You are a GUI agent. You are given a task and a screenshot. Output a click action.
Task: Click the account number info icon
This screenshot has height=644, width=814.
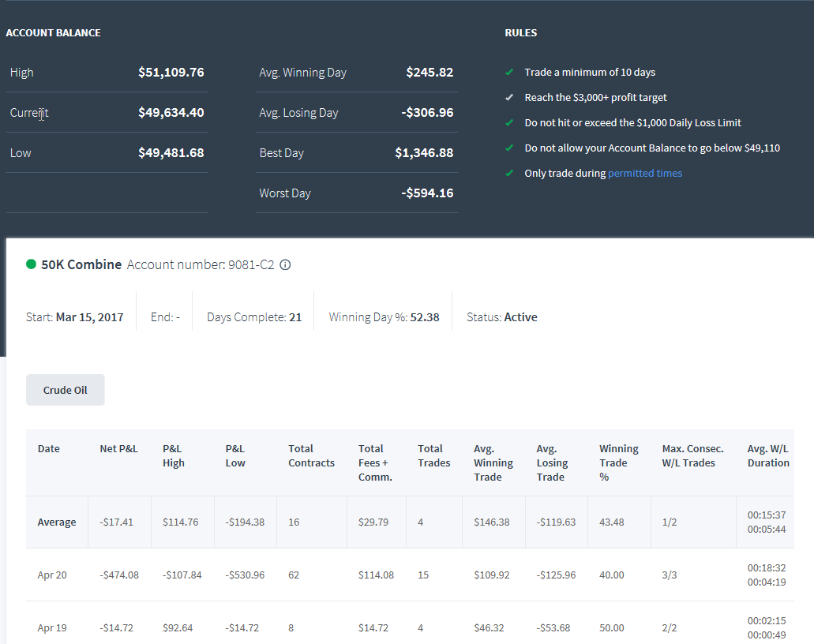[285, 264]
